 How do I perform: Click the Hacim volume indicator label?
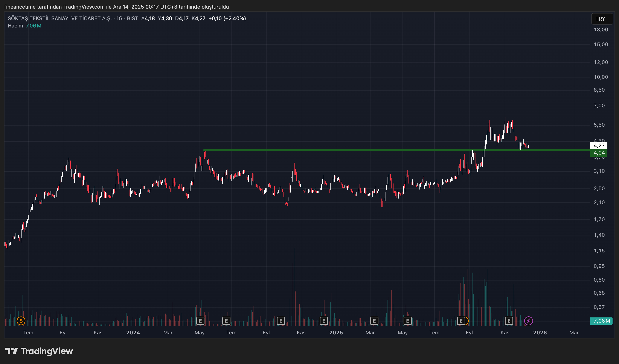pos(15,26)
